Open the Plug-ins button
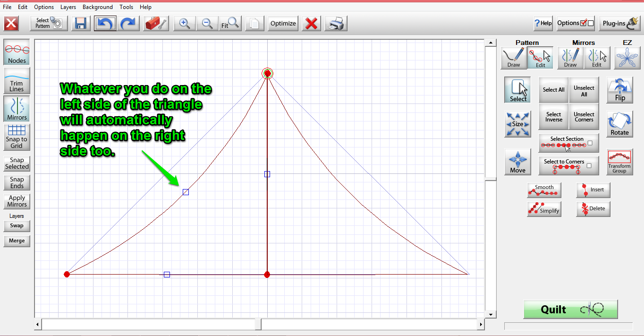 click(619, 23)
